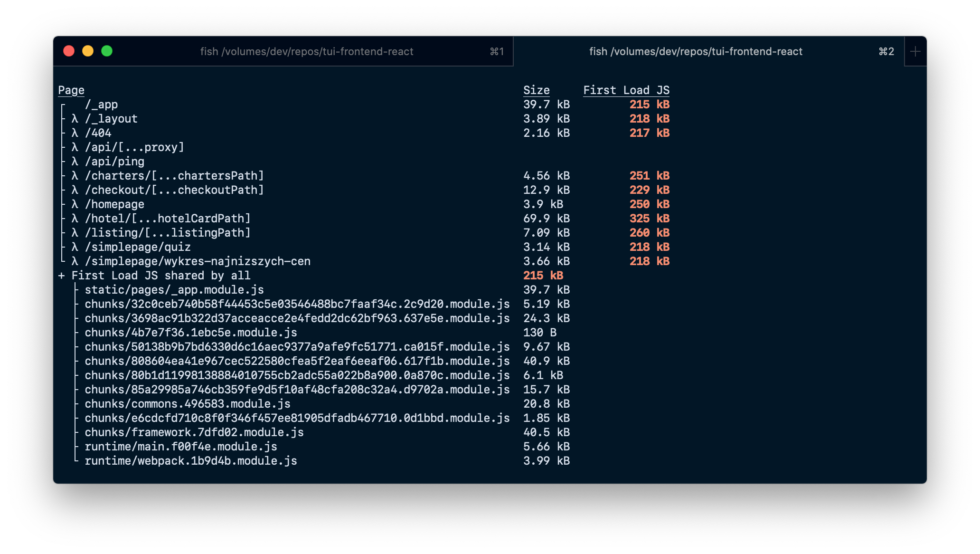Viewport: 980px width, 554px height.
Task: Click the runtime/webpack.1b9d4b.module.js entry
Action: click(190, 461)
